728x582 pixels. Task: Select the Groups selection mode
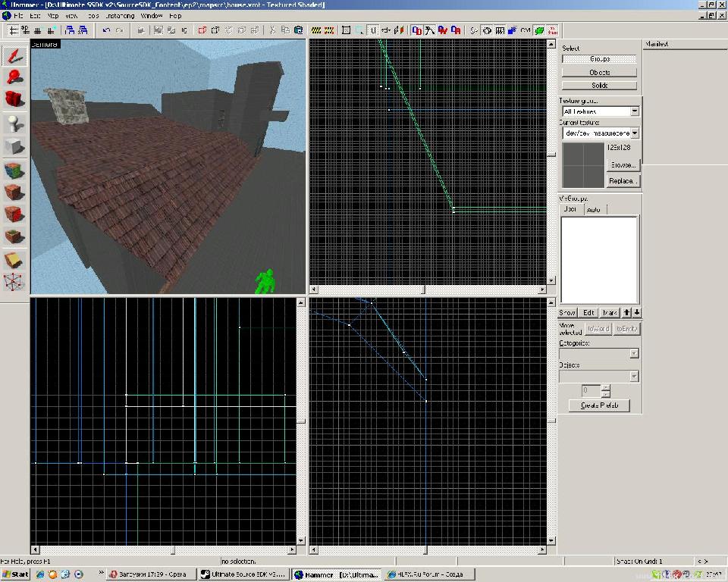tap(599, 59)
